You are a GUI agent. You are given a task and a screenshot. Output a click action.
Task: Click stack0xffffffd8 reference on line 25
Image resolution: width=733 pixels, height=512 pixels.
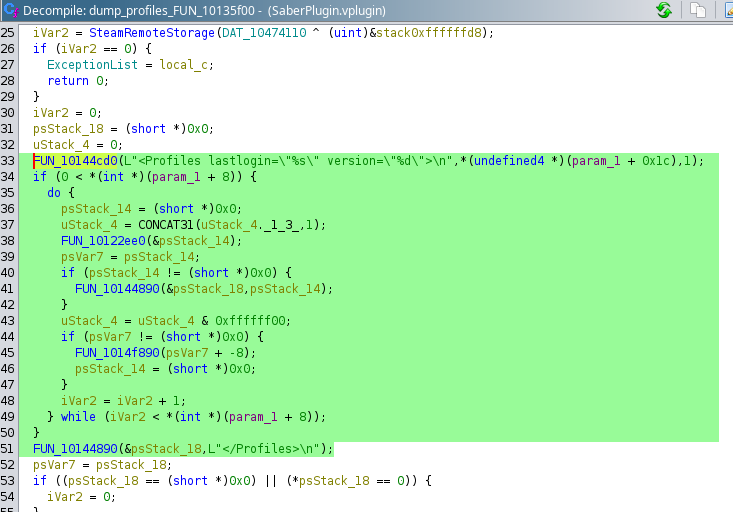coord(429,33)
